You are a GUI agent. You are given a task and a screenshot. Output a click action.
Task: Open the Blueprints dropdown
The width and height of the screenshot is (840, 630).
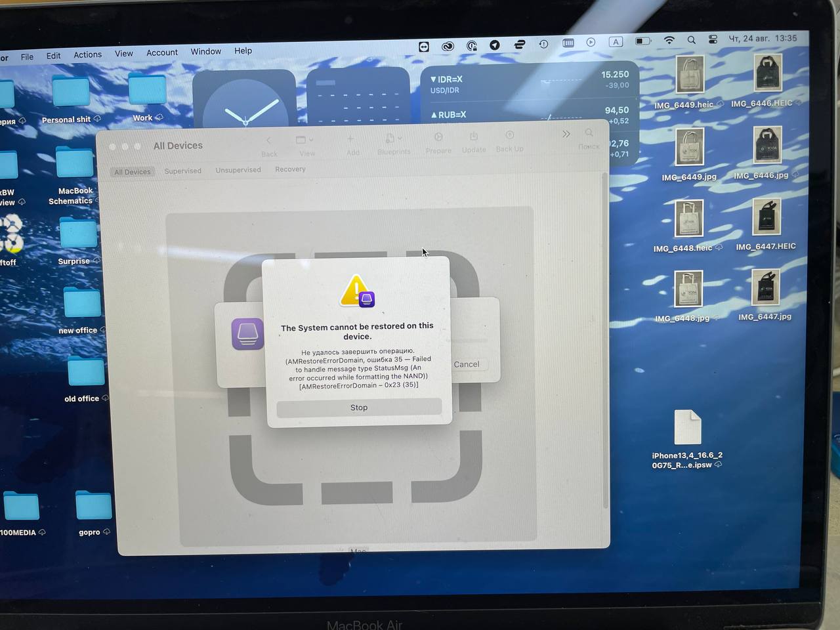[x=393, y=138]
